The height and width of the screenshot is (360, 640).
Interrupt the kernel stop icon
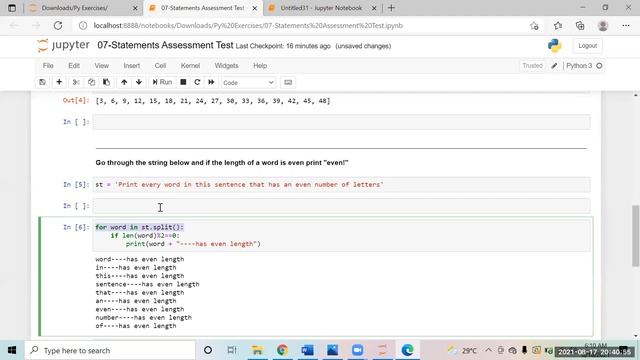point(183,82)
